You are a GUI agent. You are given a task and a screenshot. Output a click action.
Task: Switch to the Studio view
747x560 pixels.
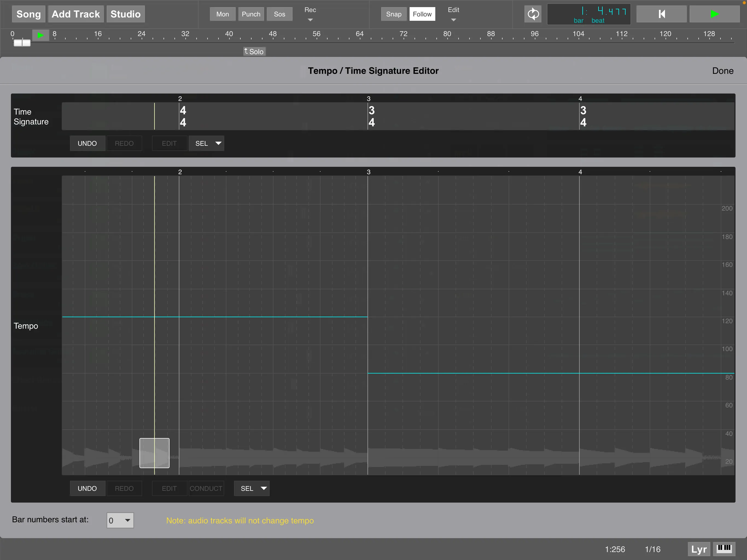click(x=125, y=14)
